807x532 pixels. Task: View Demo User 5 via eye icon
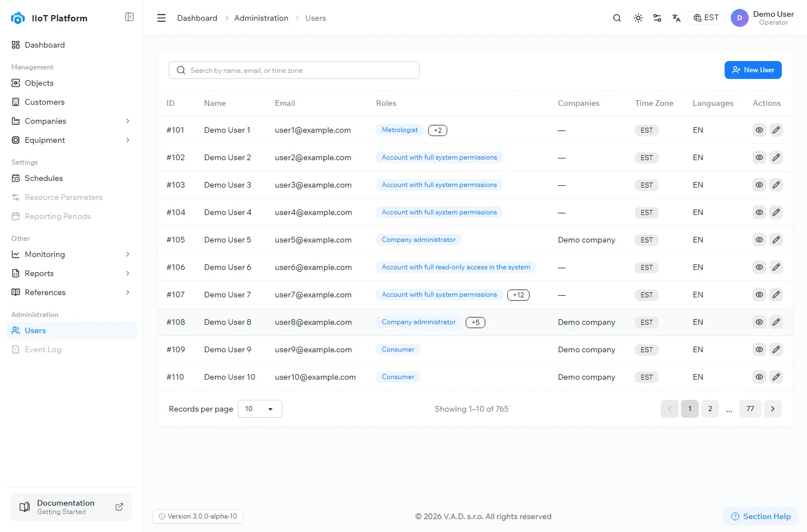tap(759, 240)
